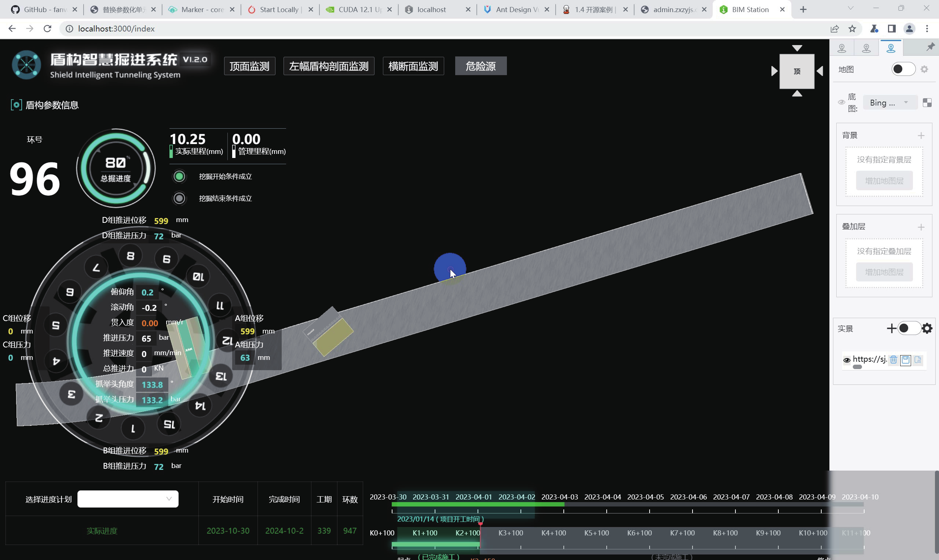Toggle the 地图 switch
Image resolution: width=939 pixels, height=560 pixels.
[903, 69]
